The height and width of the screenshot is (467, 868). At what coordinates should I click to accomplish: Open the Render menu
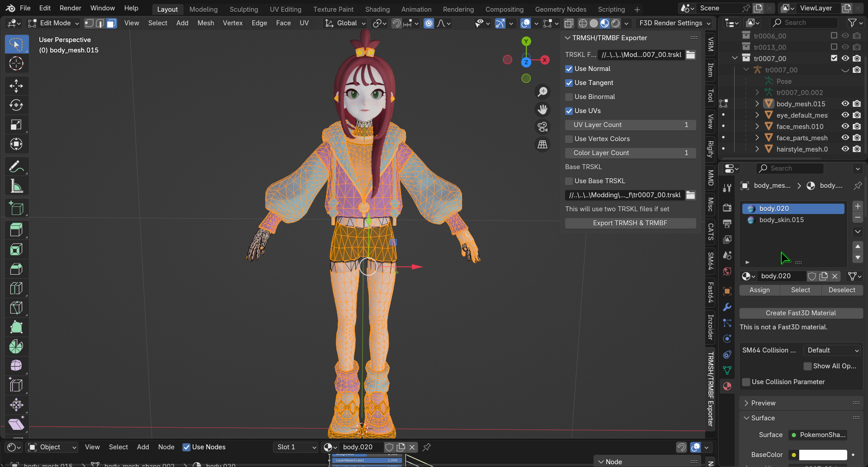click(x=71, y=8)
